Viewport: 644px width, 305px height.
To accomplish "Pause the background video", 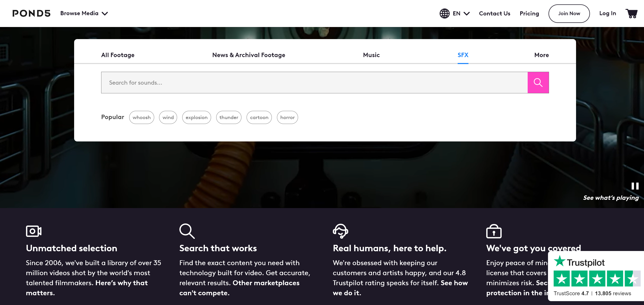I will point(635,186).
